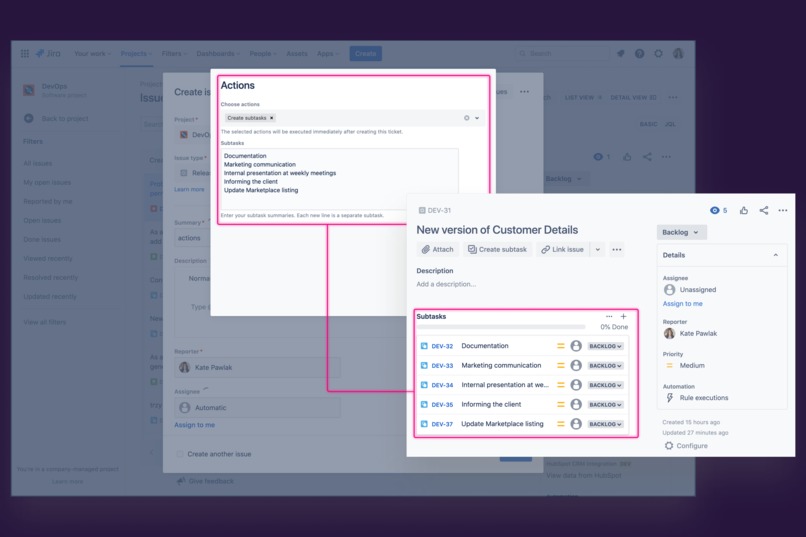Click the Jira search field
The height and width of the screenshot is (537, 806).
(563, 53)
